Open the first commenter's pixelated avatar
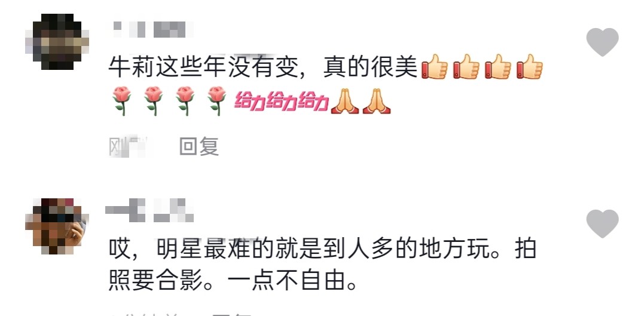This screenshot has width=644, height=316. point(57,41)
